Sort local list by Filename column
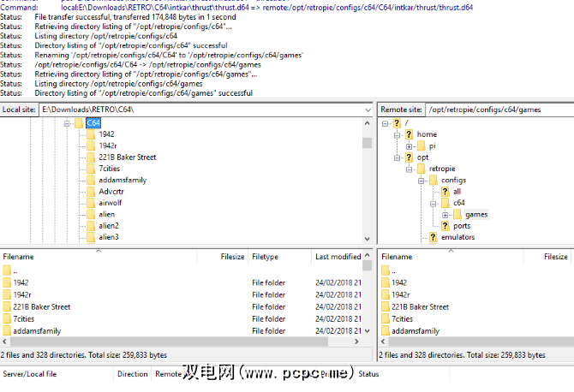This screenshot has width=574, height=392. (99, 257)
